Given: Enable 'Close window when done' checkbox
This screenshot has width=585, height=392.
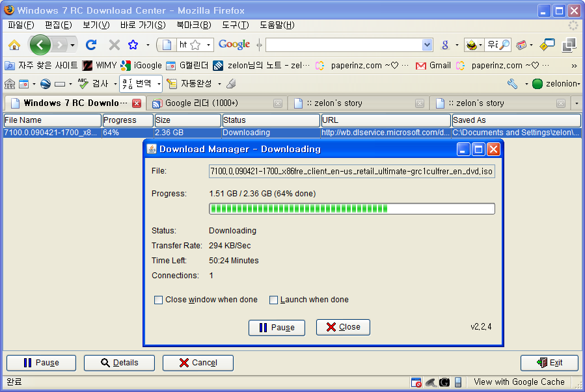Looking at the screenshot, I should (x=158, y=300).
